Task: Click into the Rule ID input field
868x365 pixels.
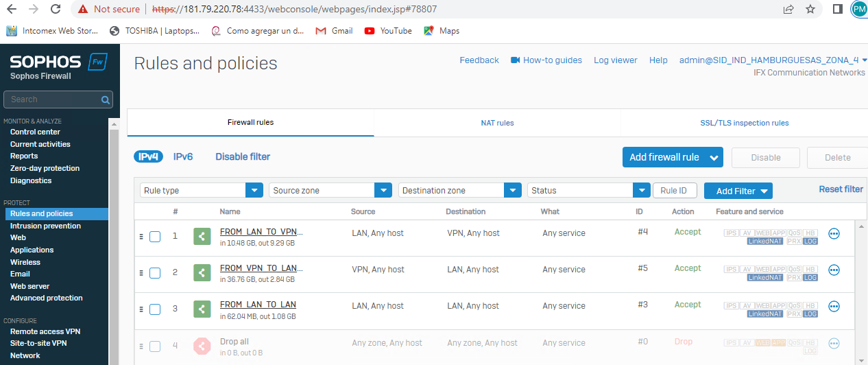Action: (x=674, y=191)
